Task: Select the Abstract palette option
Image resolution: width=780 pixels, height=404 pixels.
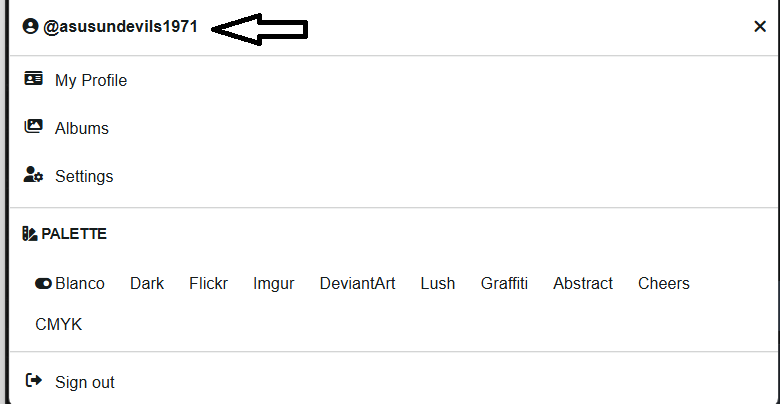Action: pos(583,284)
